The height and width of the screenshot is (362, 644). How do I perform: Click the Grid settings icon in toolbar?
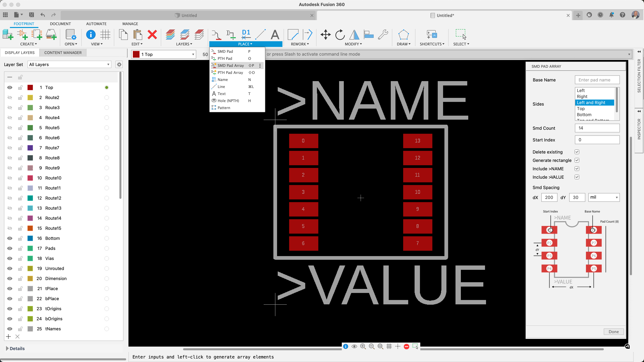pyautogui.click(x=105, y=35)
